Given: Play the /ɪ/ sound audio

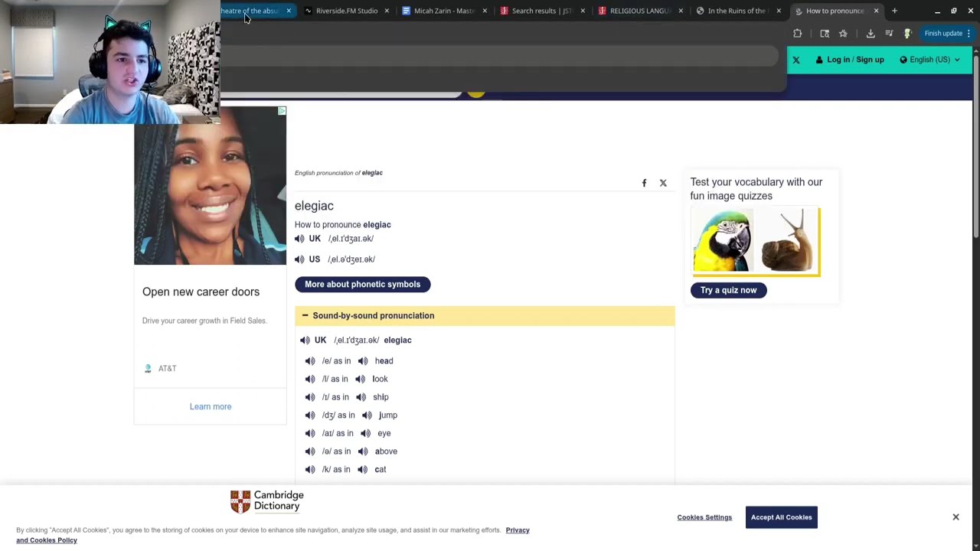Looking at the screenshot, I should point(310,397).
